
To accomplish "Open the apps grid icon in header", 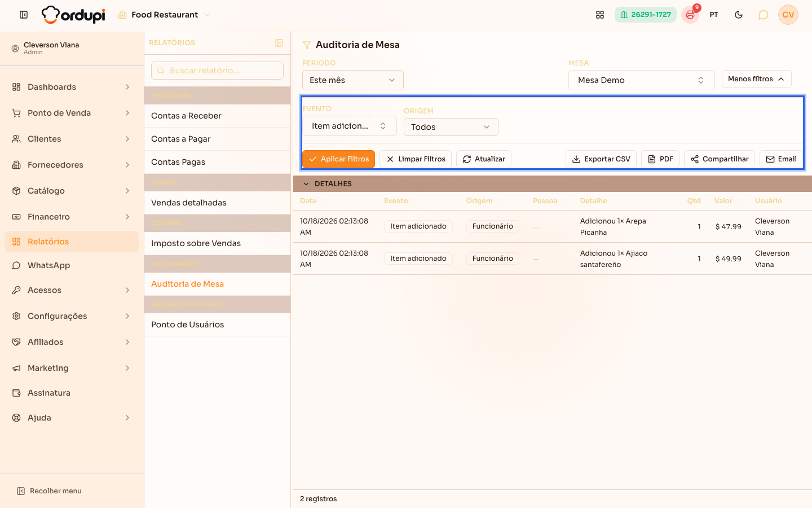I will pyautogui.click(x=600, y=15).
